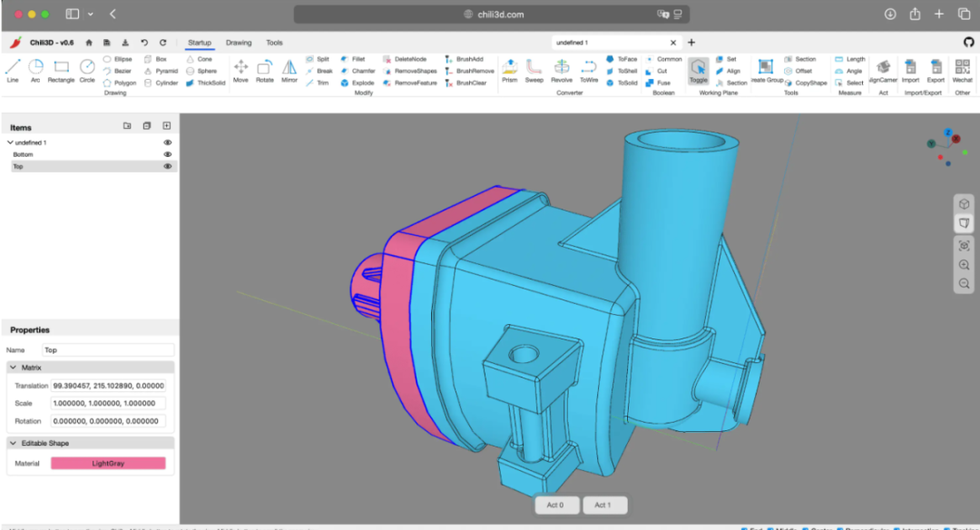Choose the Rectangle tool
This screenshot has width=980, height=530.
[61, 70]
